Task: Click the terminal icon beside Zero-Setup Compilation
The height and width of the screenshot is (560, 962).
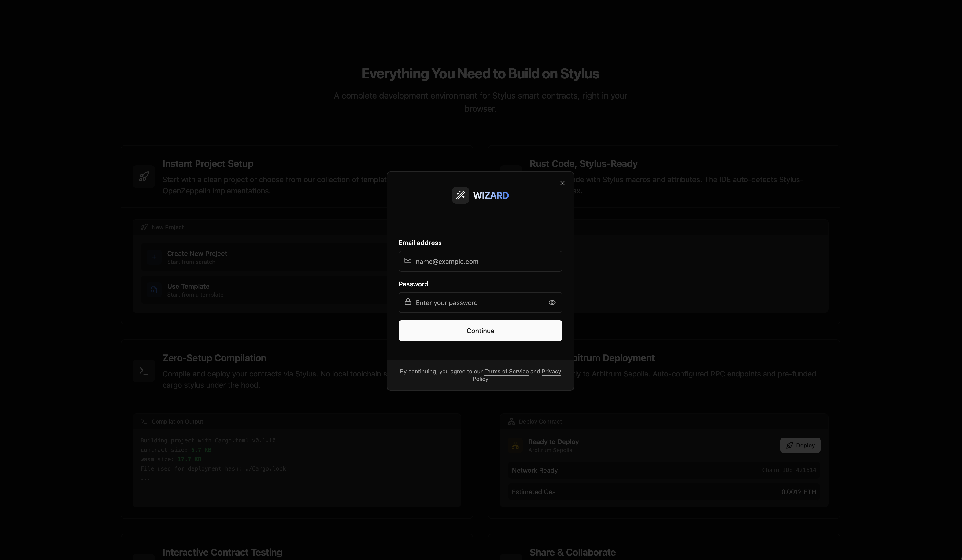Action: (144, 371)
